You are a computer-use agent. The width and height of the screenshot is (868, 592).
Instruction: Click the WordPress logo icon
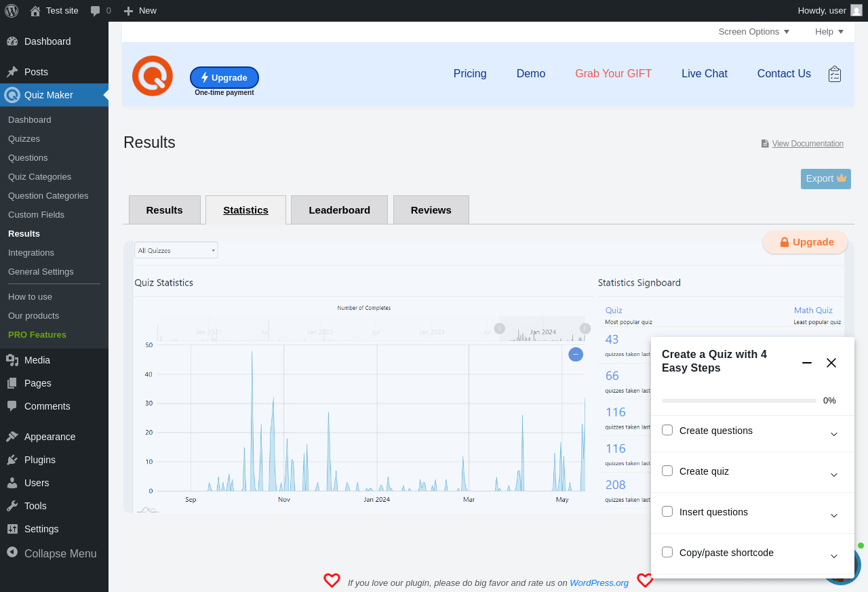click(12, 11)
